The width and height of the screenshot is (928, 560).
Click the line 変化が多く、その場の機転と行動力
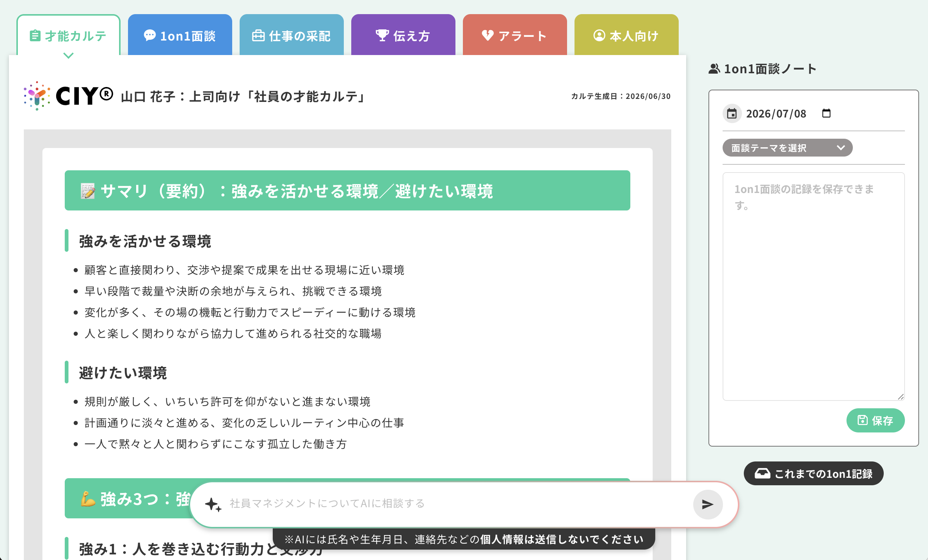[250, 312]
